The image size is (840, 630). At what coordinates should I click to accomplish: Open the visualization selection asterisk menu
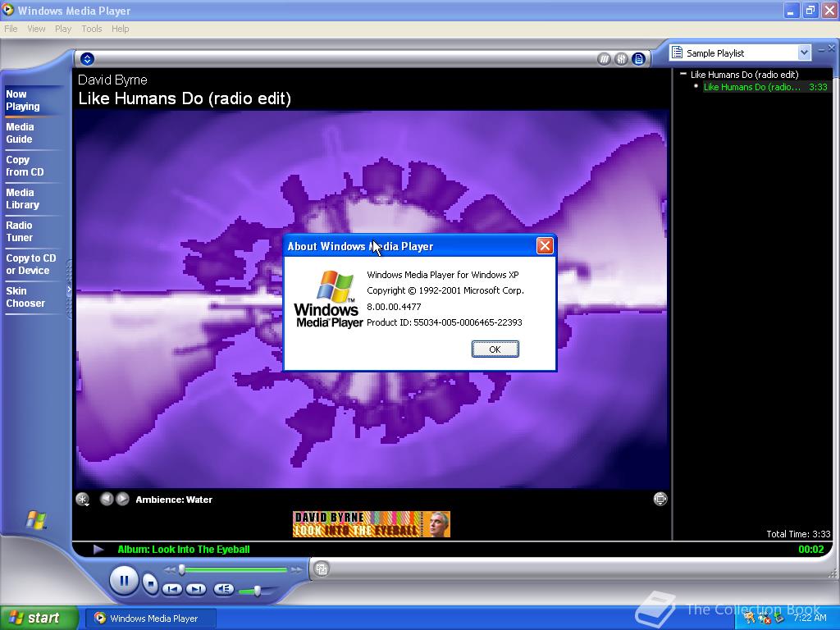pos(83,500)
